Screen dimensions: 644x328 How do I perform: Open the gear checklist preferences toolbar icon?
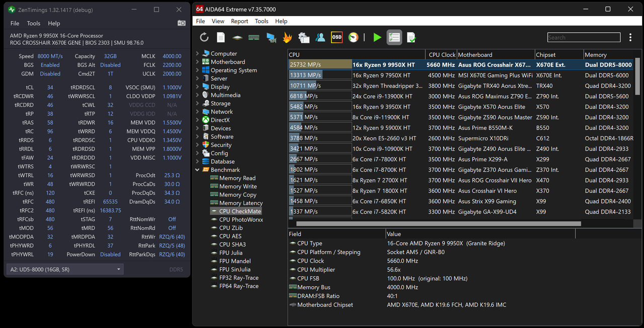304,37
